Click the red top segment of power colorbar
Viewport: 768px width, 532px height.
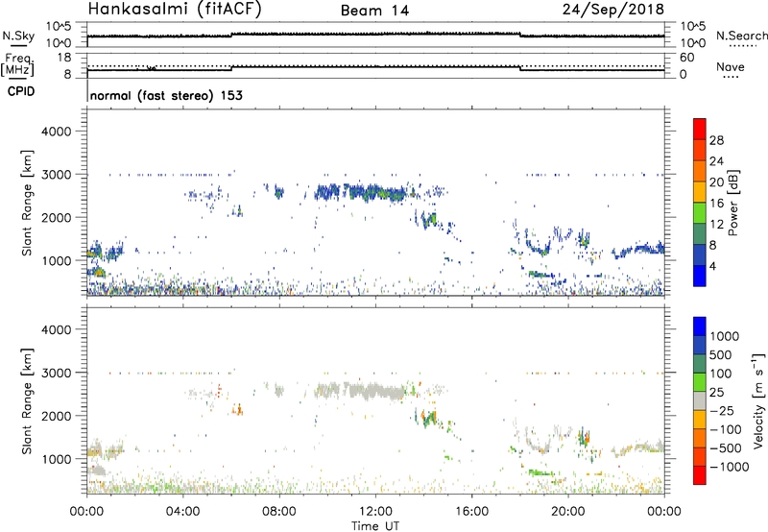coord(700,129)
